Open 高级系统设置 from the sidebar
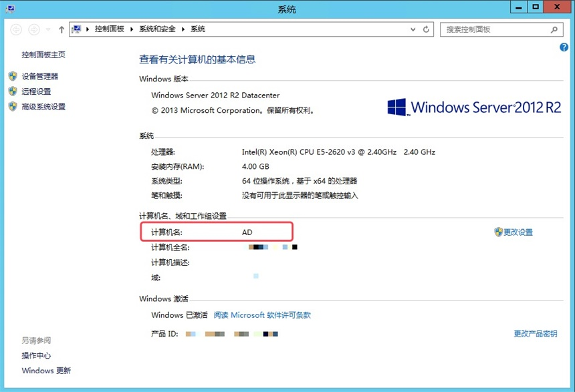 point(43,107)
